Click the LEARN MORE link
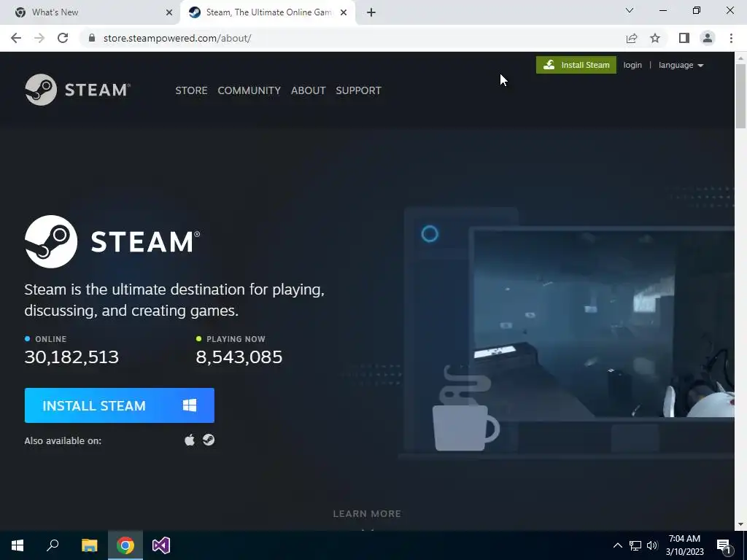The width and height of the screenshot is (747, 560). (x=367, y=514)
